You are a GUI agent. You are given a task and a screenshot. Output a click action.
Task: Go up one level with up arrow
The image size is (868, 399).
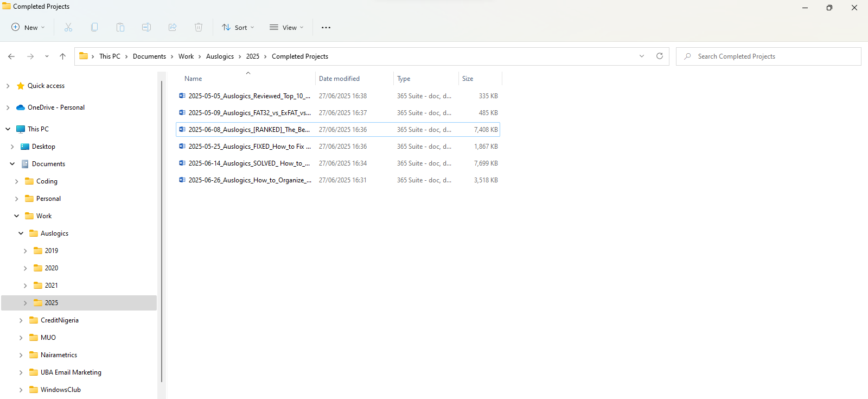click(x=63, y=56)
